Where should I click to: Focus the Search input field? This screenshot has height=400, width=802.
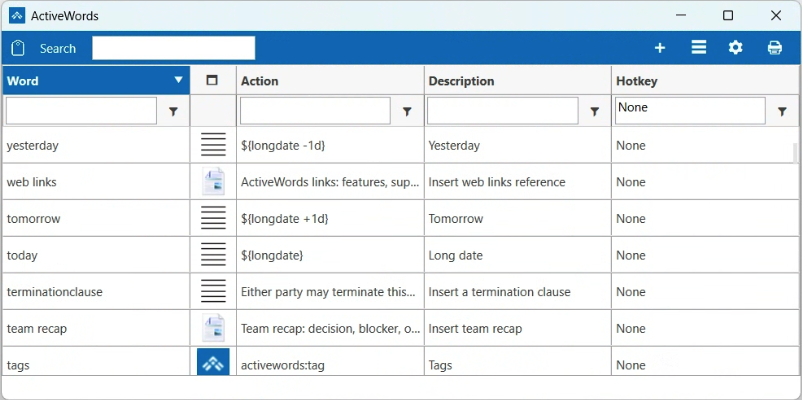pyautogui.click(x=173, y=48)
